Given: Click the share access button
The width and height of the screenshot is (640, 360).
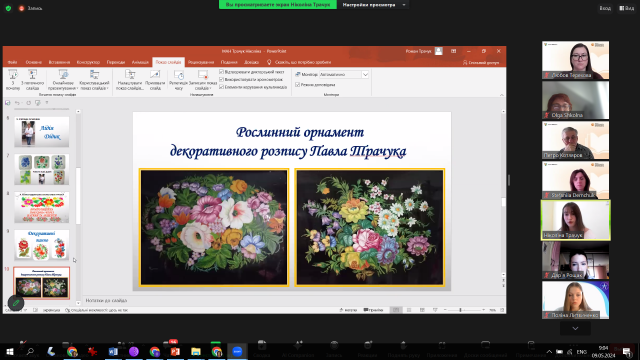Looking at the screenshot, I should coord(481,62).
